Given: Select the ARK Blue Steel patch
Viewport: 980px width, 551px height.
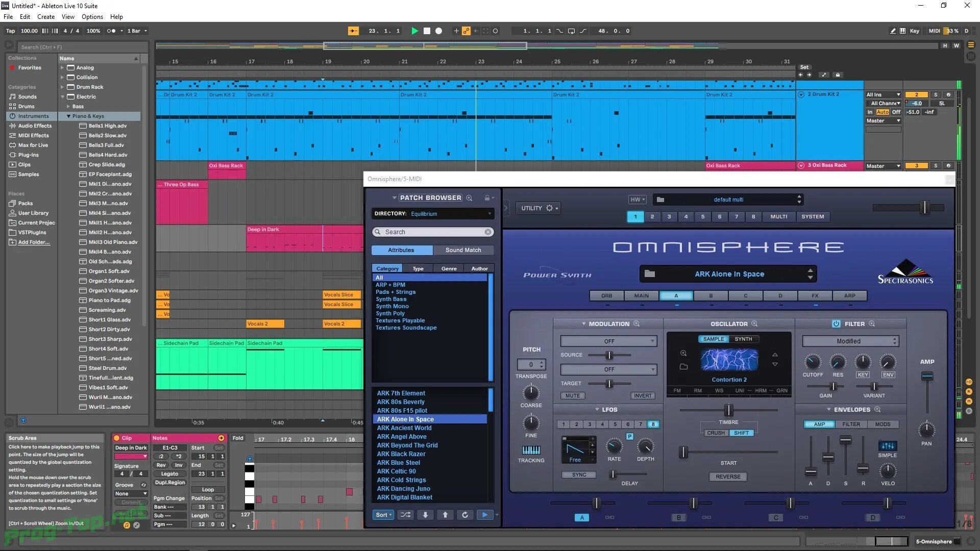Looking at the screenshot, I should pos(398,463).
